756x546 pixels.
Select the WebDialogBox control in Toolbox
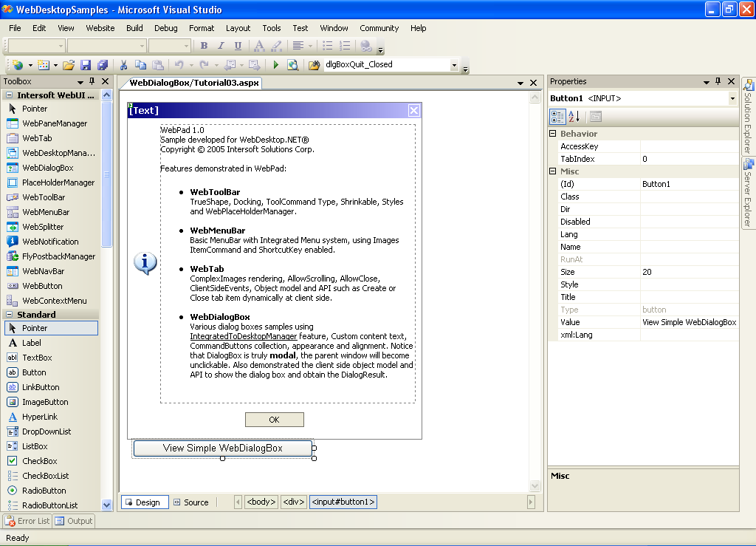click(x=48, y=168)
